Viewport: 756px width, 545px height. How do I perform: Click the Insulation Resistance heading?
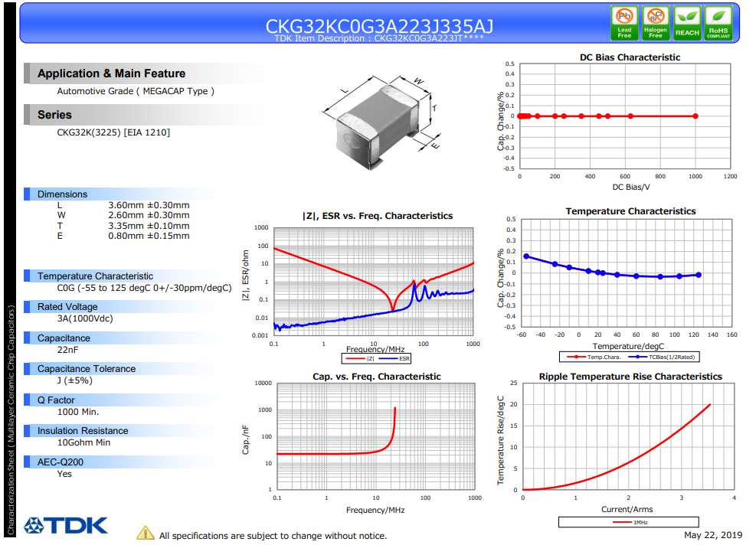[x=83, y=431]
